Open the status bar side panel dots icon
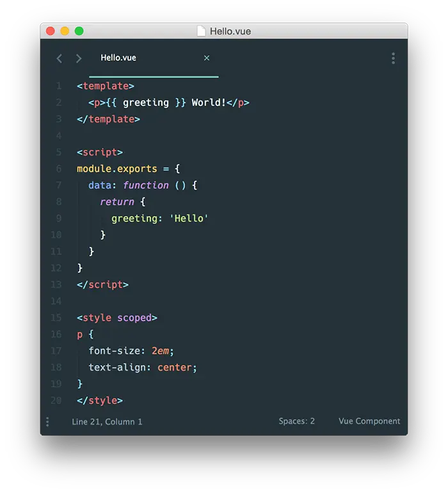The image size is (448, 493). [47, 422]
